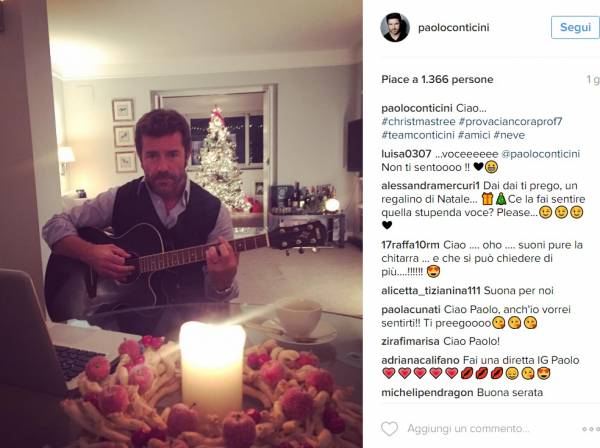Open paoloconticini username in header

(x=453, y=28)
